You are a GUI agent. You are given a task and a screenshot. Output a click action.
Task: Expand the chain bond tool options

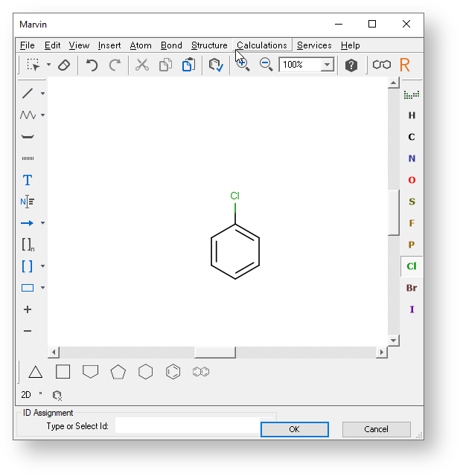coord(43,115)
